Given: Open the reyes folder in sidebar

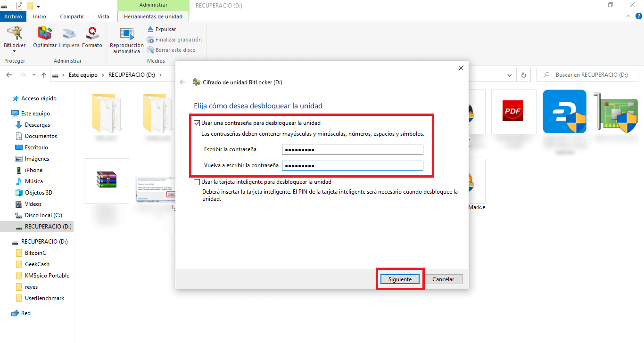Looking at the screenshot, I should click(31, 287).
